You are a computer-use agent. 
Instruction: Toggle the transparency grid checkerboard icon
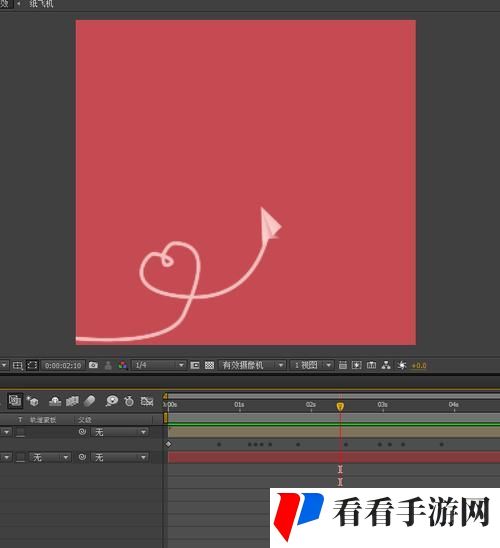209,366
